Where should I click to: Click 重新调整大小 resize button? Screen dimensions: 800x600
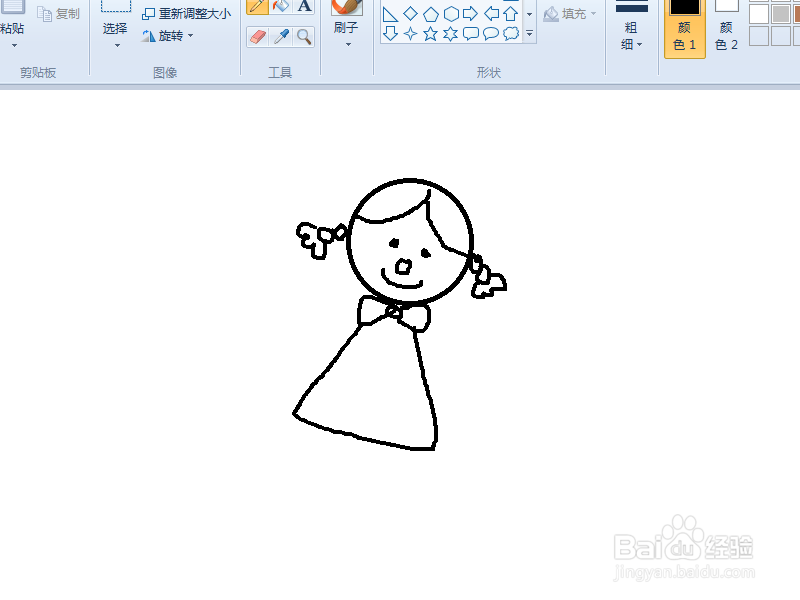click(x=186, y=14)
